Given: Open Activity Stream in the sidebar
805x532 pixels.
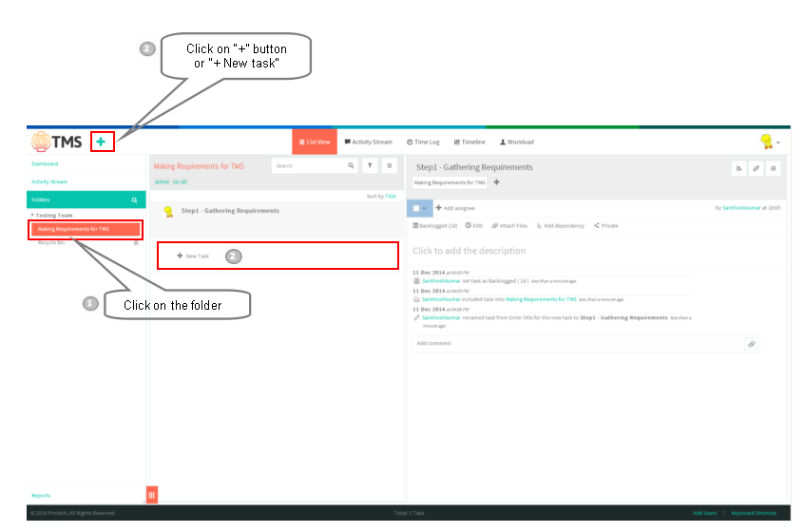Looking at the screenshot, I should coord(49,182).
